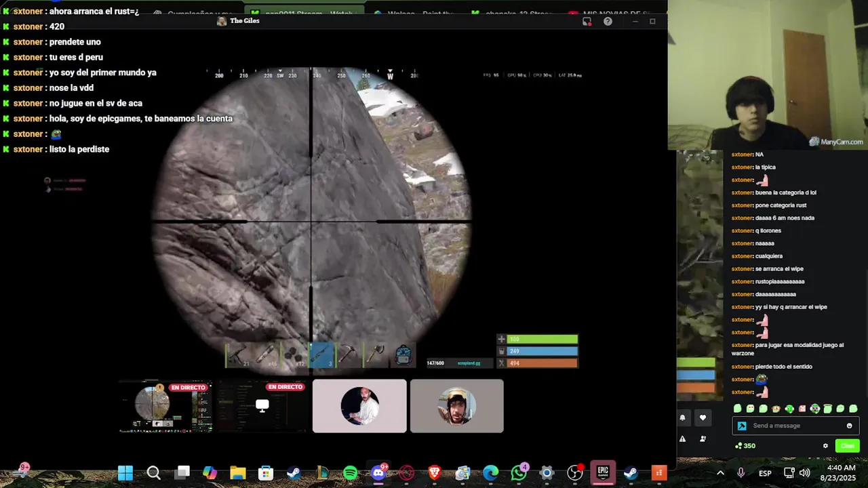Expand the system tray hidden icons chevron
Image resolution: width=868 pixels, height=488 pixels.
click(x=720, y=472)
